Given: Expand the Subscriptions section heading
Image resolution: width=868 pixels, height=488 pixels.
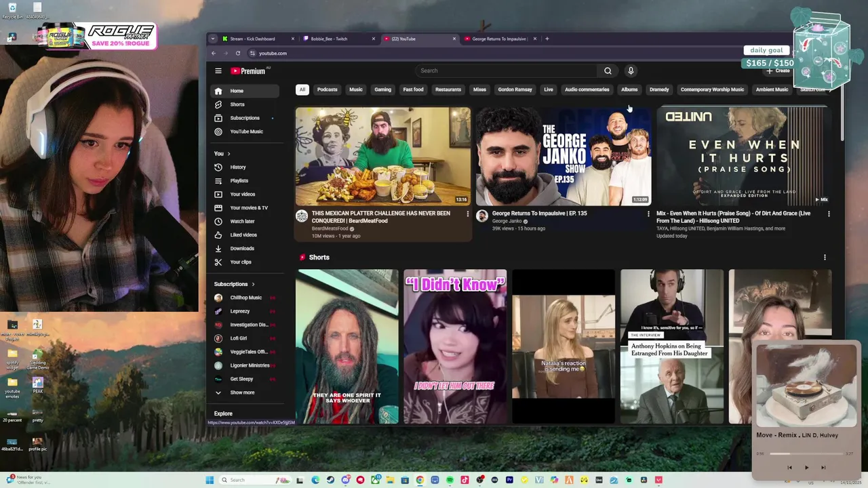Looking at the screenshot, I should 235,284.
